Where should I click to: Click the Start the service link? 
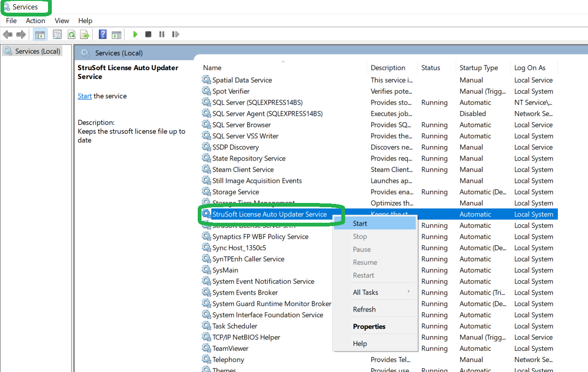[85, 96]
